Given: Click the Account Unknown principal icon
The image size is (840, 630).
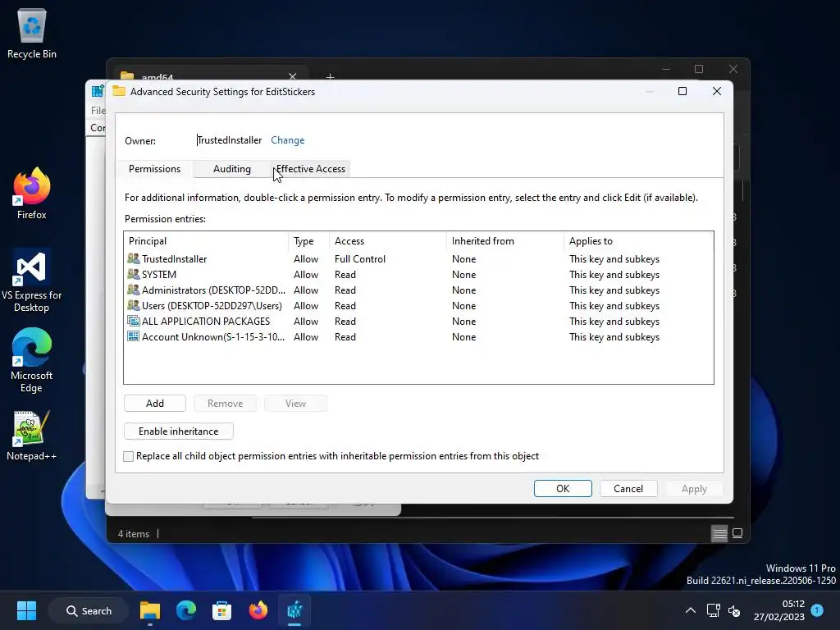Looking at the screenshot, I should [x=134, y=336].
